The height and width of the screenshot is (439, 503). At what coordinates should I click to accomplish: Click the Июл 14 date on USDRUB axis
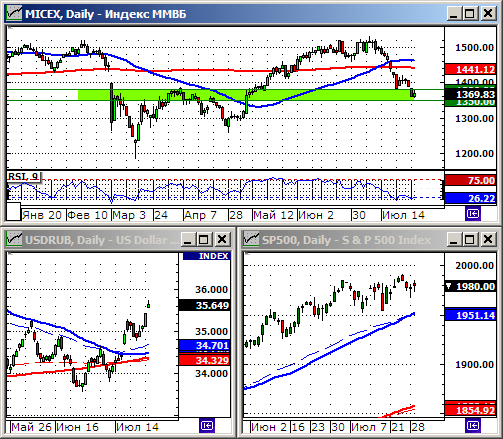point(137,427)
